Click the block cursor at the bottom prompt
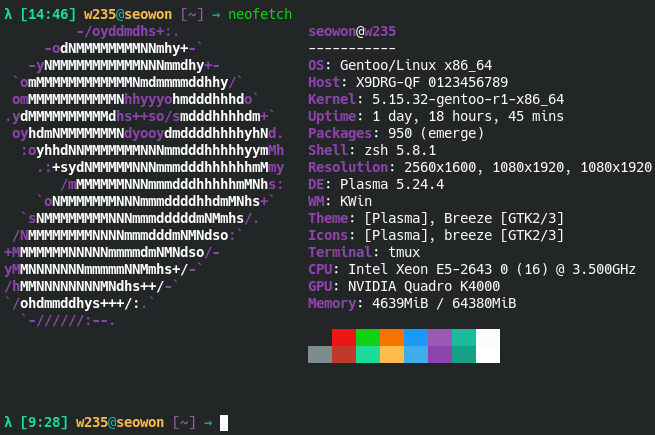Viewport: 655px width, 435px height. [x=224, y=422]
